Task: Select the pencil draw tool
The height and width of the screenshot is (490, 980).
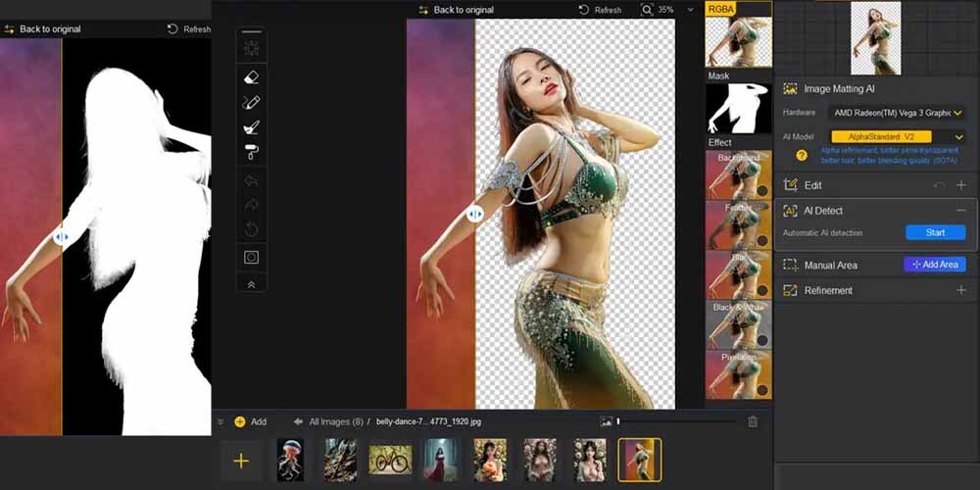Action: coord(251,102)
